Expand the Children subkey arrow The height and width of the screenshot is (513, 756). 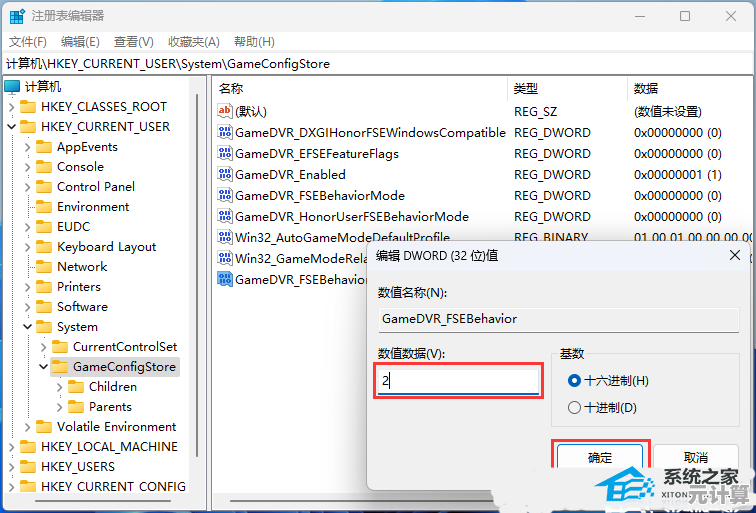pyautogui.click(x=60, y=387)
